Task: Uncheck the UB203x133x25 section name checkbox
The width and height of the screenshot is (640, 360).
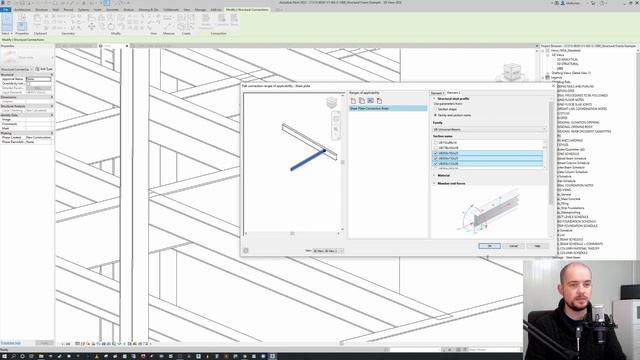Action: tap(436, 158)
